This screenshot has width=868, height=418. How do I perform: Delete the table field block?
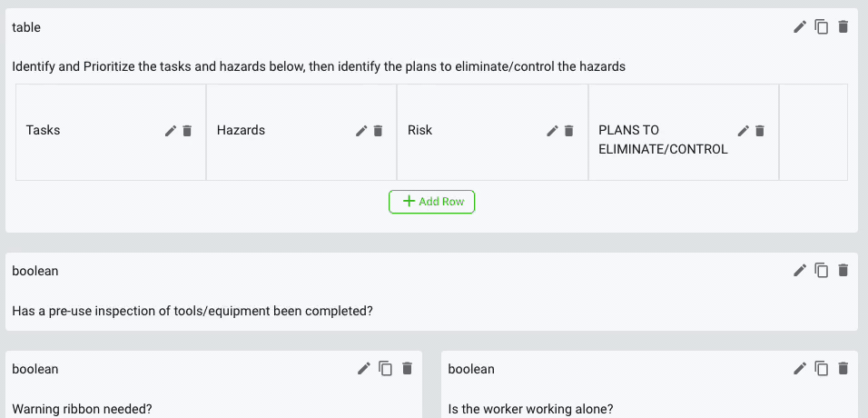pos(843,27)
